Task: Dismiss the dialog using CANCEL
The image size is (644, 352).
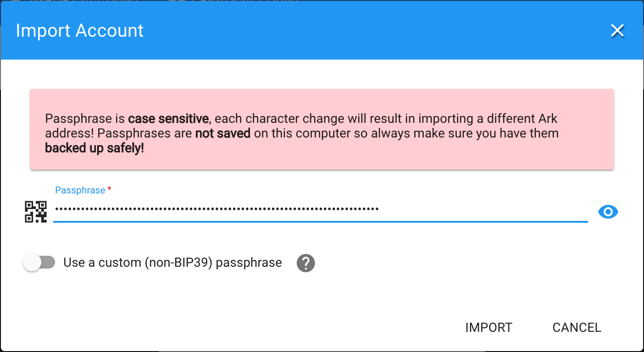Action: click(577, 328)
